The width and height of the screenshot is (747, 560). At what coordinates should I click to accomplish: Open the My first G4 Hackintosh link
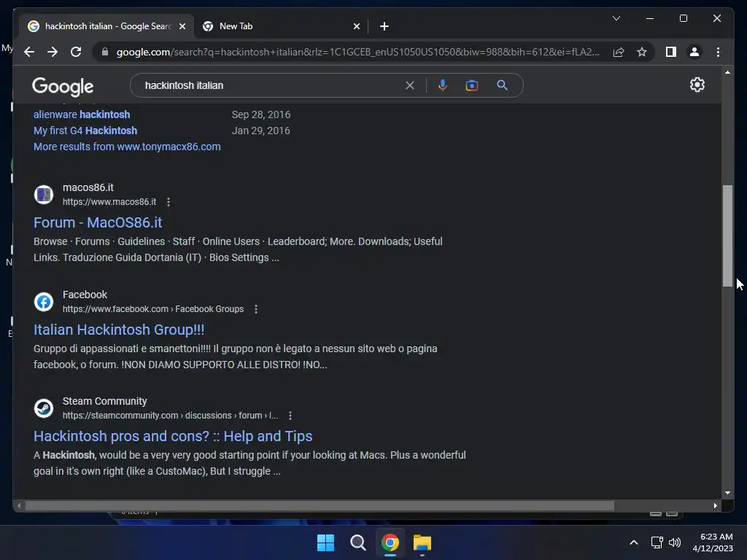(85, 131)
